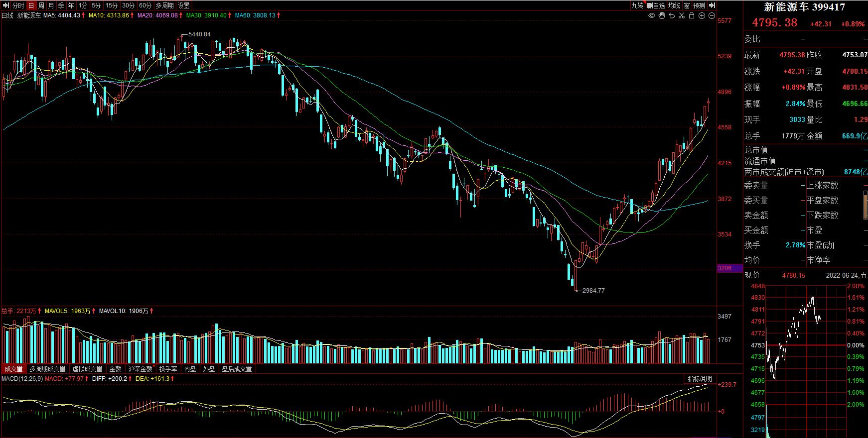The height and width of the screenshot is (438, 868).
Task: Click the 最高 value 4831.50
Action: [x=855, y=88]
